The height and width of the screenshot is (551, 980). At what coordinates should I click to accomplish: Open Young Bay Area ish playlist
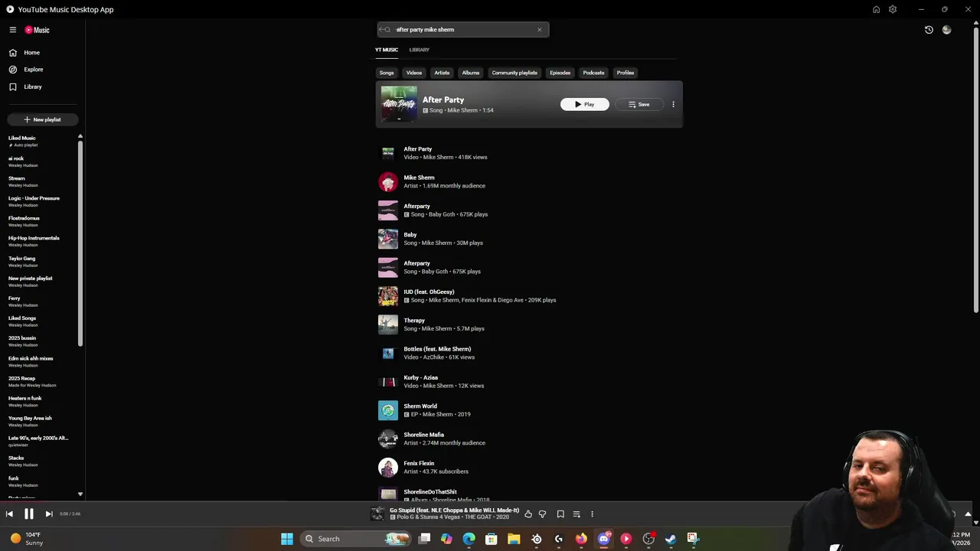point(40,422)
